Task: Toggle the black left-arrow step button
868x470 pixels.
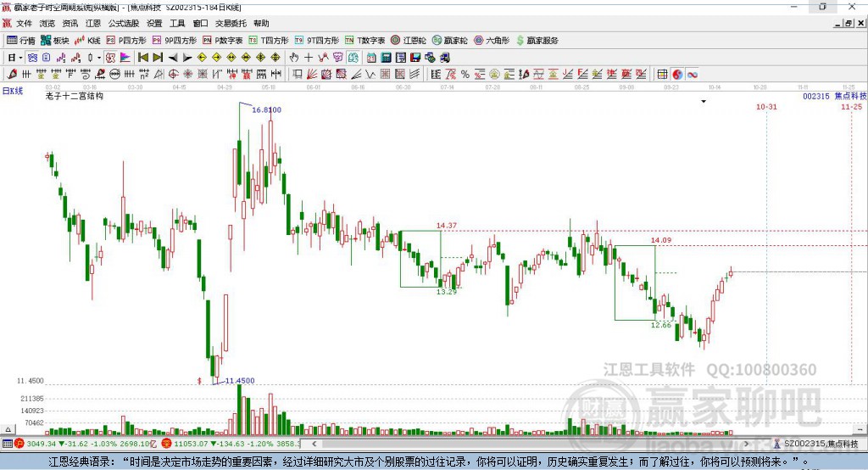Action: click(173, 57)
